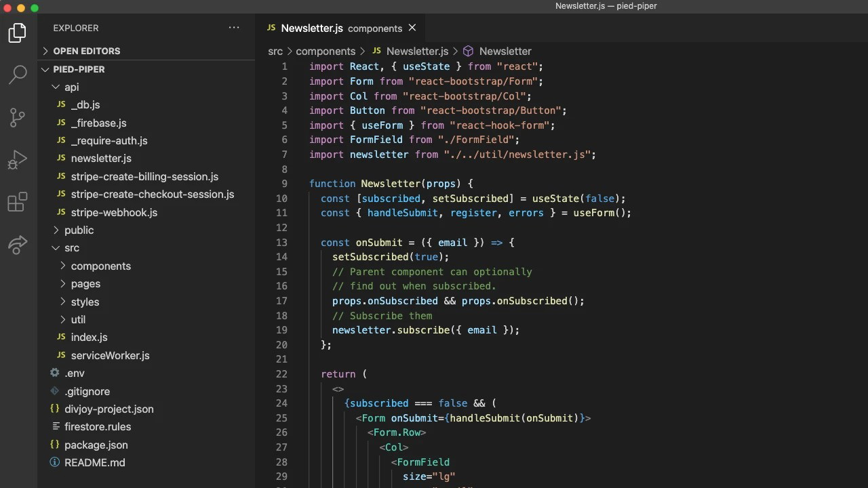Open the .env file

(x=75, y=373)
